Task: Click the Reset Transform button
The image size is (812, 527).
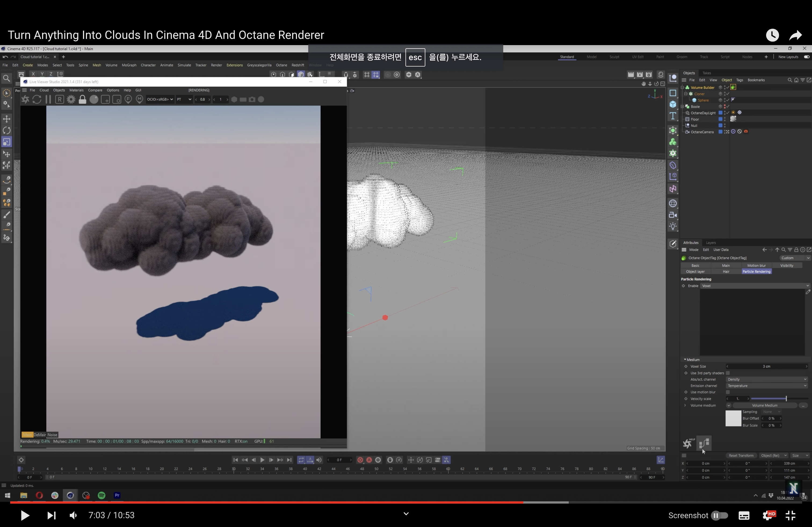Action: 741,455
